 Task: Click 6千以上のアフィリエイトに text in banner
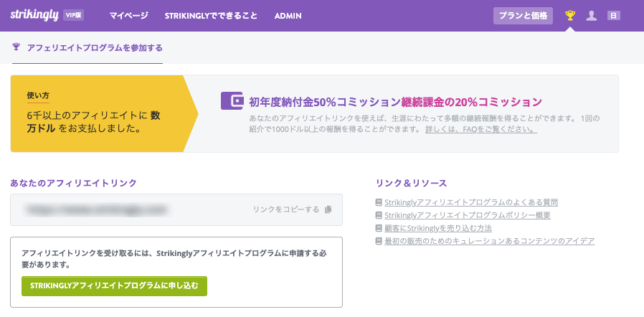click(x=87, y=115)
